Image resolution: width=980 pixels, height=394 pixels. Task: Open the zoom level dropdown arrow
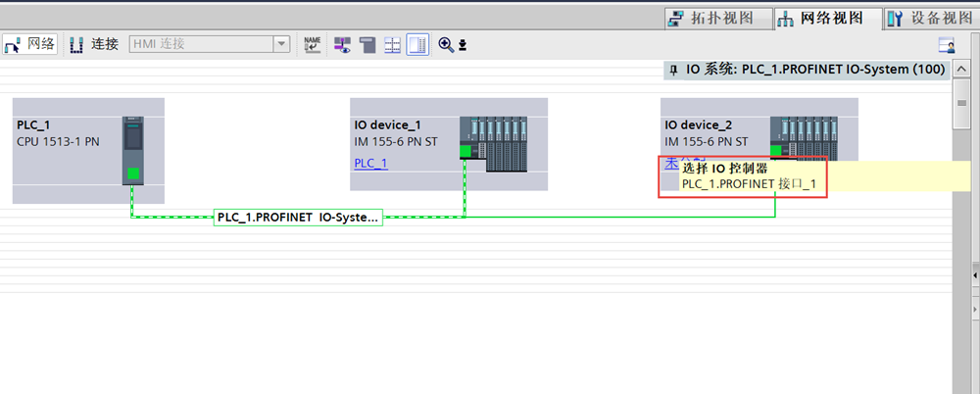tap(463, 45)
